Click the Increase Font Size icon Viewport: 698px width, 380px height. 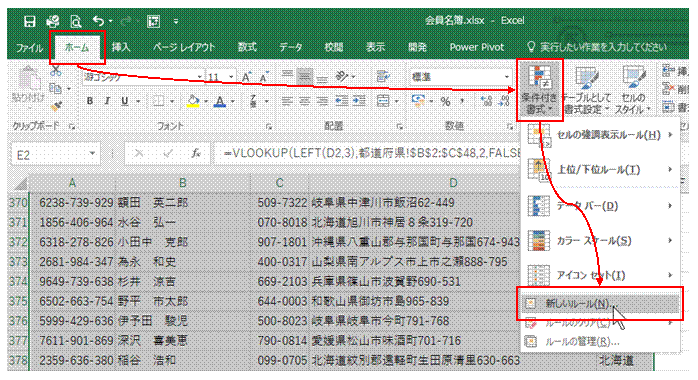[x=247, y=77]
